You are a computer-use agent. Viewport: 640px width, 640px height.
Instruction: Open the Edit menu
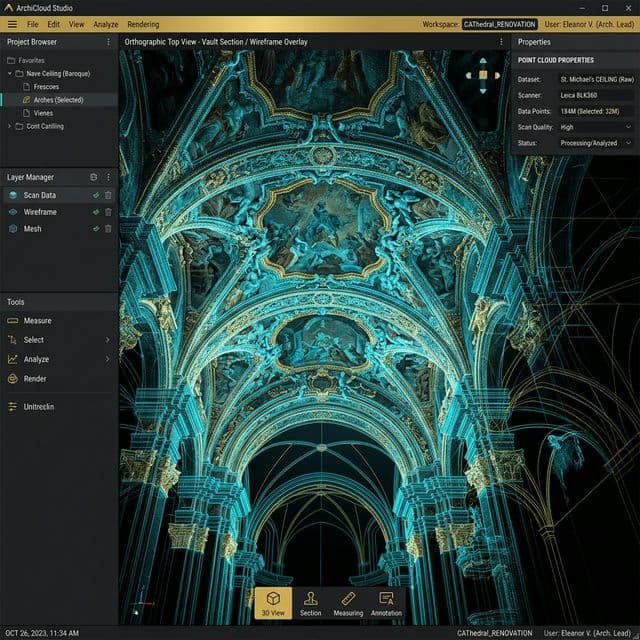click(53, 24)
